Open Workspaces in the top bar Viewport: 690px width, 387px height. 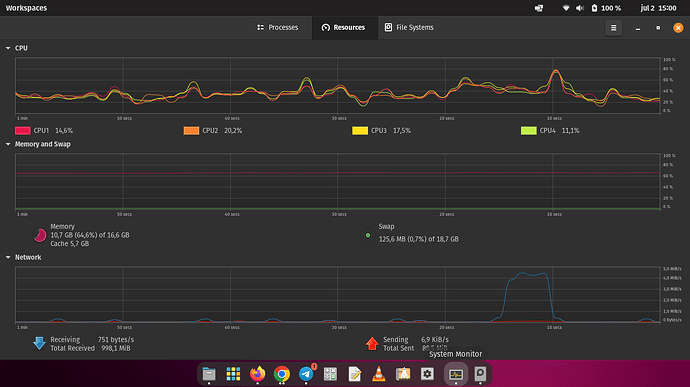26,8
